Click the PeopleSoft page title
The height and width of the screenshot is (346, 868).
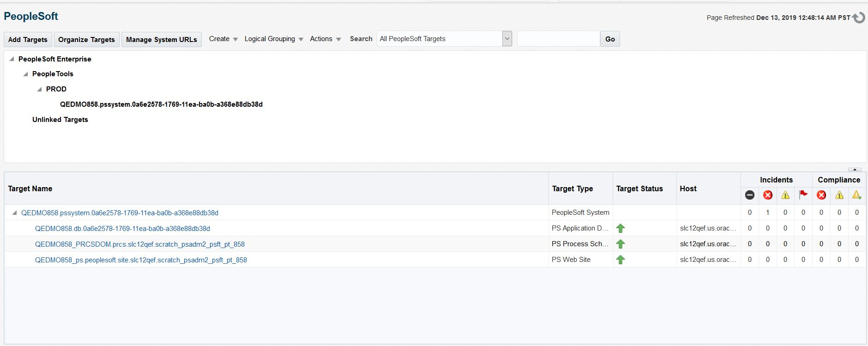tap(31, 16)
